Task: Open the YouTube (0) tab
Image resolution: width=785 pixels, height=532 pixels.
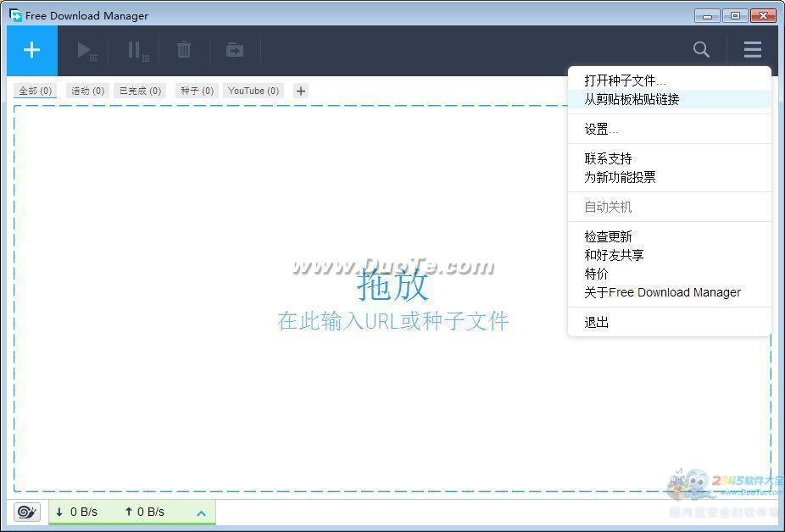Action: click(x=253, y=91)
